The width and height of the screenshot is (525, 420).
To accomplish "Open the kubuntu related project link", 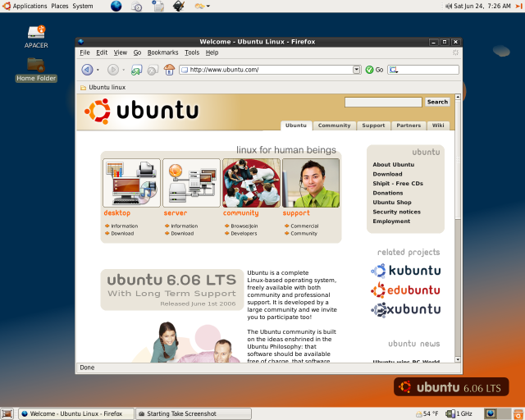I will click(x=406, y=271).
